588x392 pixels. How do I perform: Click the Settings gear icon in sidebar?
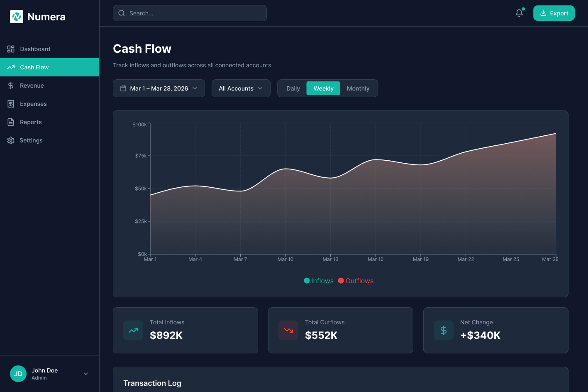[x=11, y=140]
